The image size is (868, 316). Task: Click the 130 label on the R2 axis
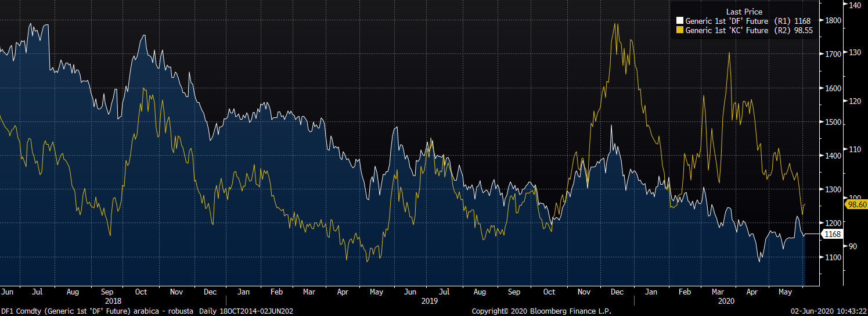[x=855, y=52]
